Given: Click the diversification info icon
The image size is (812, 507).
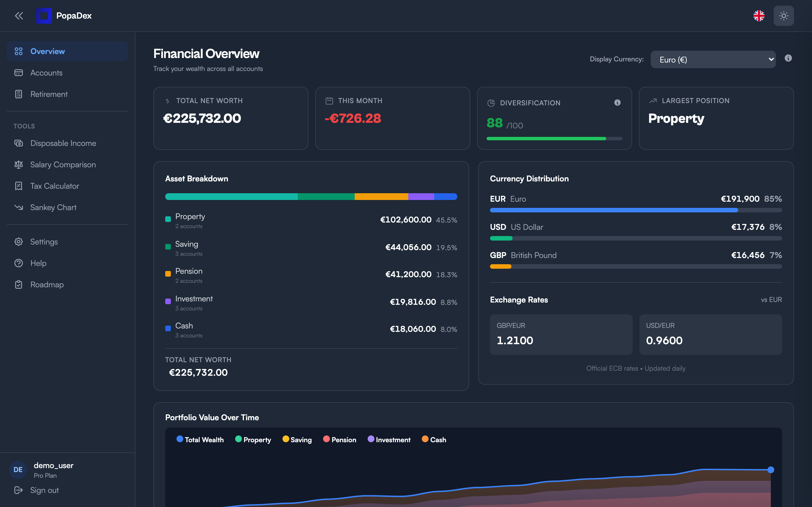Looking at the screenshot, I should tap(617, 103).
